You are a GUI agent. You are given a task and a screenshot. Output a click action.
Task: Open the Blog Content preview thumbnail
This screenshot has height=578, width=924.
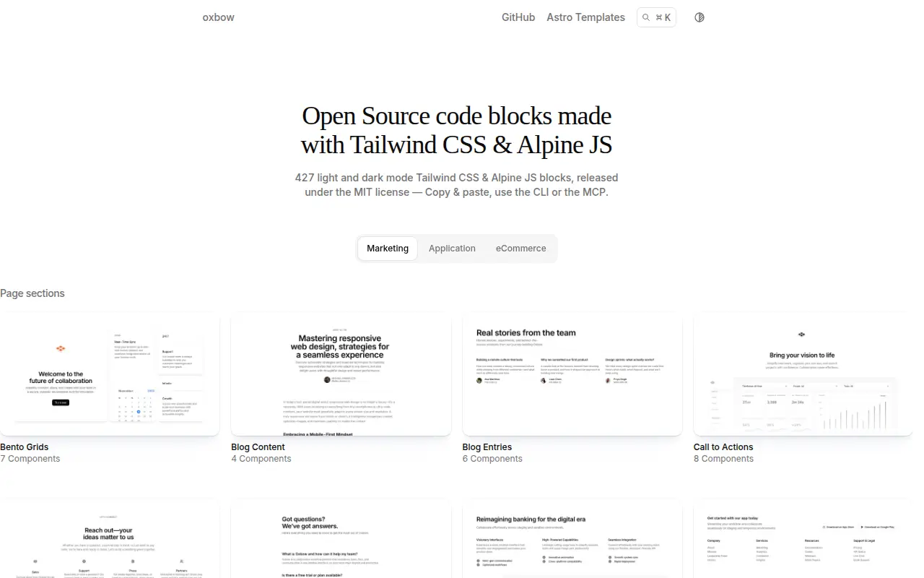341,374
